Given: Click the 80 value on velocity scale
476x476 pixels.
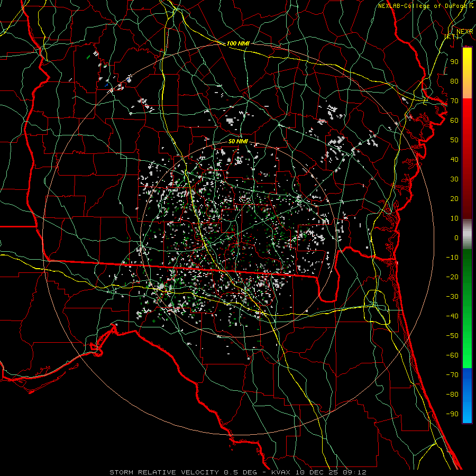Looking at the screenshot, I should point(454,81).
